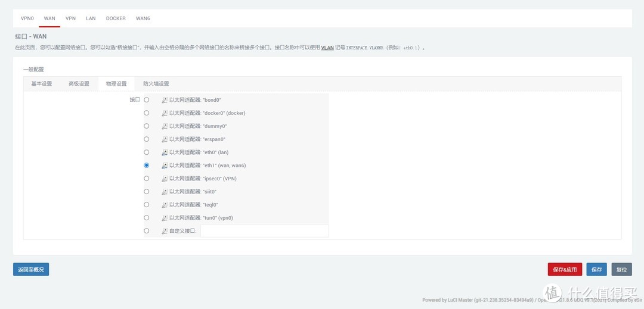Click the "bond0" adapter label text
Viewport: 644px width, 309px height.
(196, 100)
